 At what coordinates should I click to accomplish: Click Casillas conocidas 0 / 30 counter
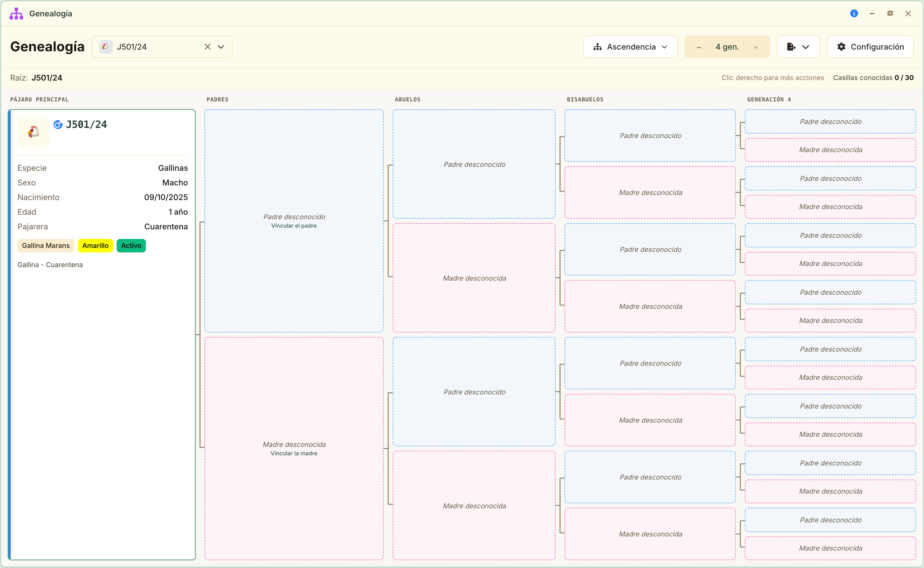coord(873,78)
